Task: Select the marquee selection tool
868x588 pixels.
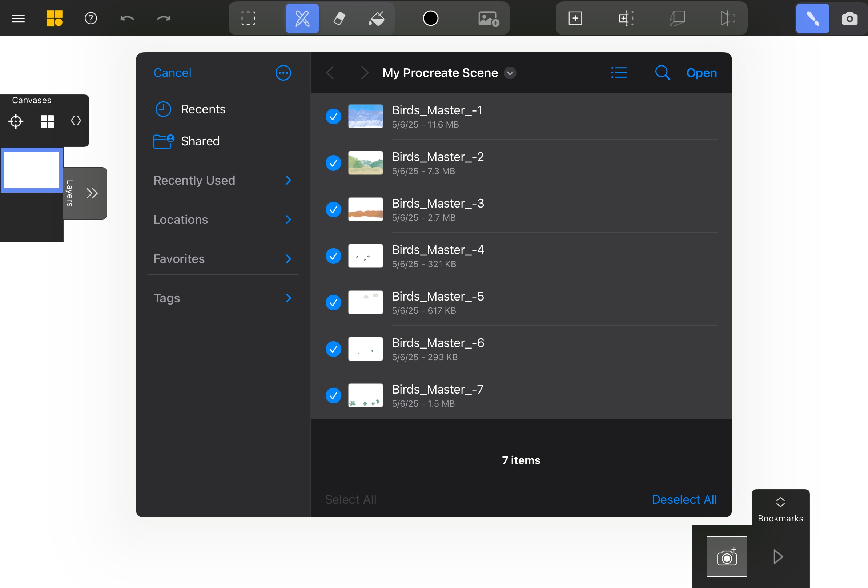Action: [x=248, y=18]
